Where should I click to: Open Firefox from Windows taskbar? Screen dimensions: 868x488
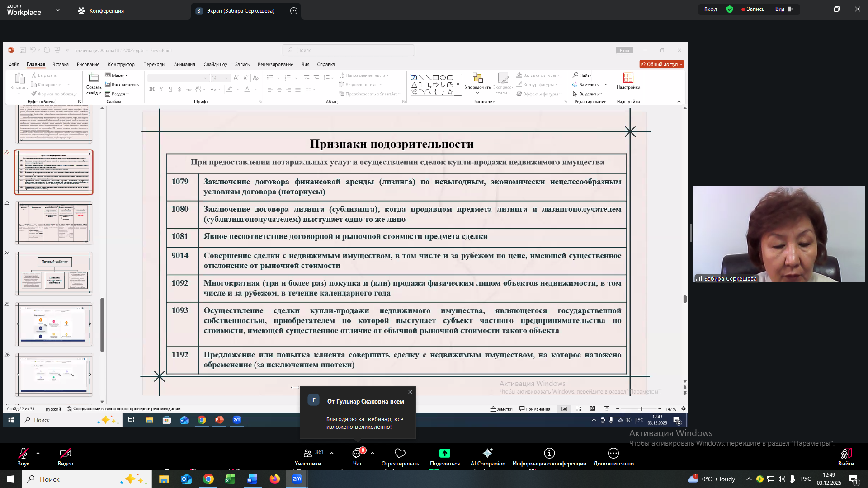click(274, 479)
